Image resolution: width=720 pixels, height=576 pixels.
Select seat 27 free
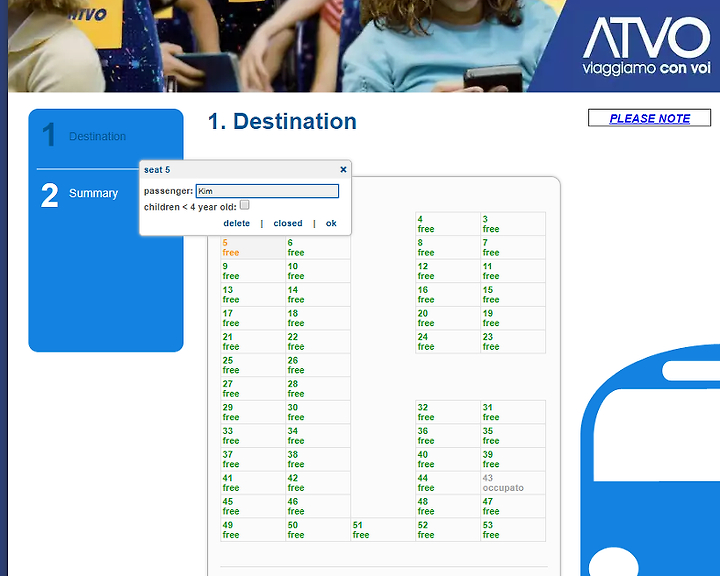253,389
